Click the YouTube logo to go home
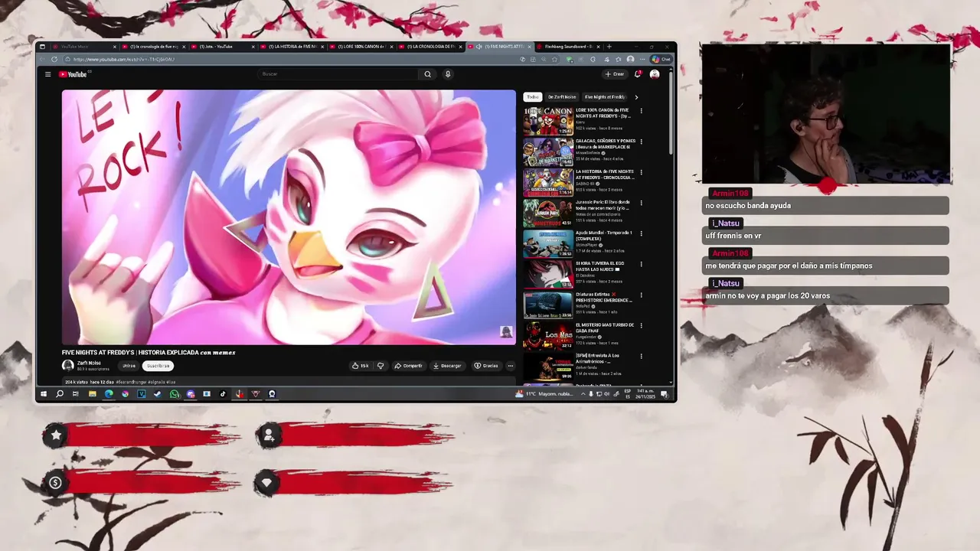The width and height of the screenshot is (980, 551). pos(74,74)
